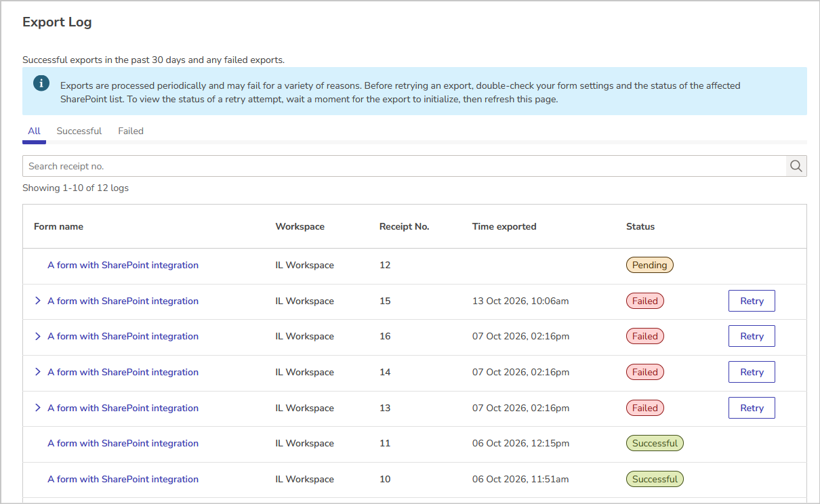Click receipt number 11 cell
This screenshot has height=504, width=820.
[x=385, y=443]
